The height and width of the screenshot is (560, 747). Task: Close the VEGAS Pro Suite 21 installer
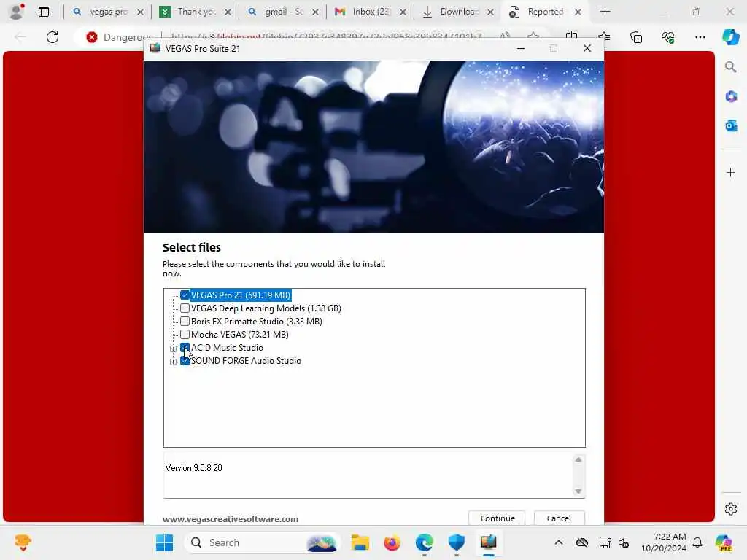click(587, 48)
